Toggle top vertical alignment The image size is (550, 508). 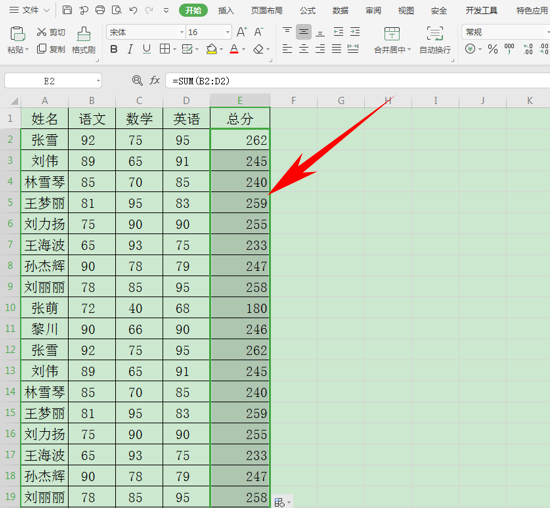[287, 32]
